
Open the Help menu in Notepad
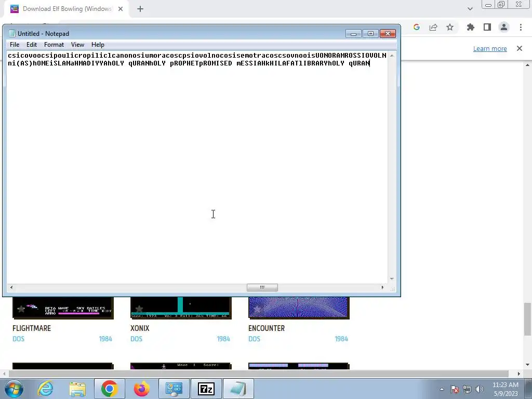[x=98, y=45]
